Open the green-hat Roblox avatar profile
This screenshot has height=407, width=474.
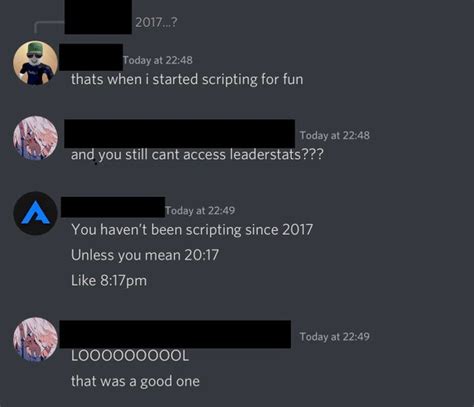tap(35, 63)
